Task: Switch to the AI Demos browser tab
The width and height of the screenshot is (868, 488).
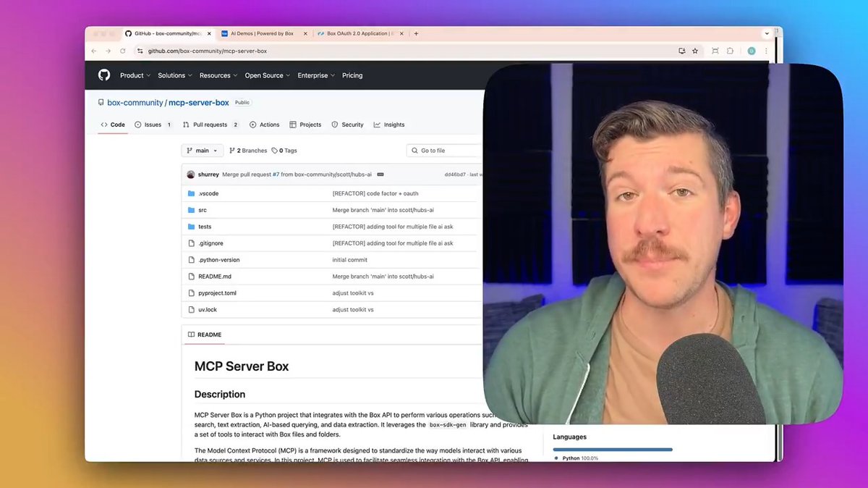Action: tap(263, 33)
